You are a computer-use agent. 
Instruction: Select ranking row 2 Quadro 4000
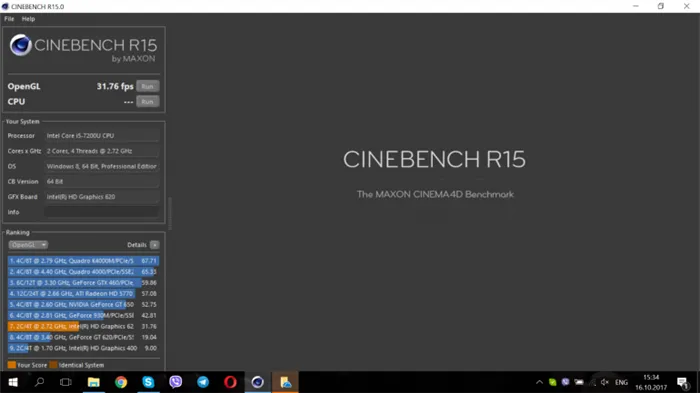(83, 272)
